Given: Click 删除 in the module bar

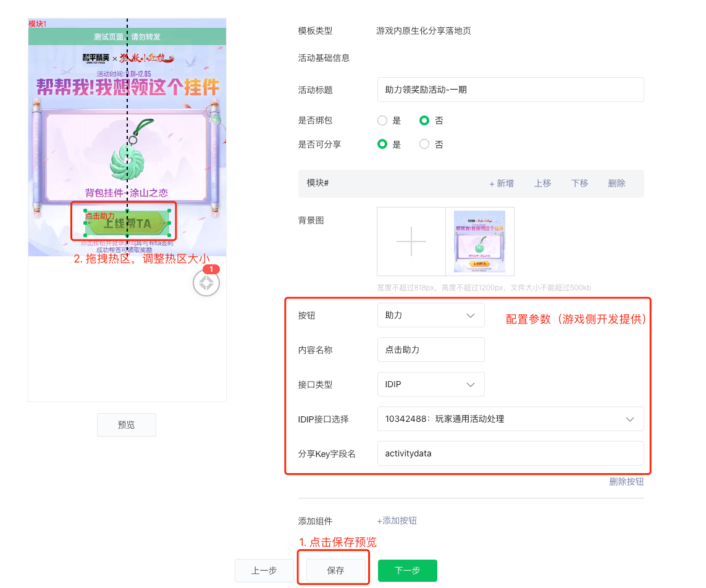Looking at the screenshot, I should (x=616, y=183).
